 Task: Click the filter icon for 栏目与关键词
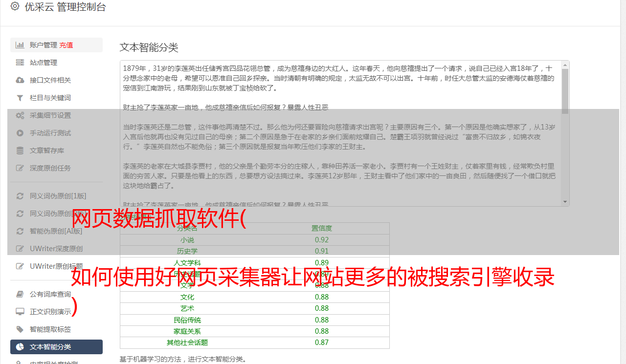pos(20,98)
